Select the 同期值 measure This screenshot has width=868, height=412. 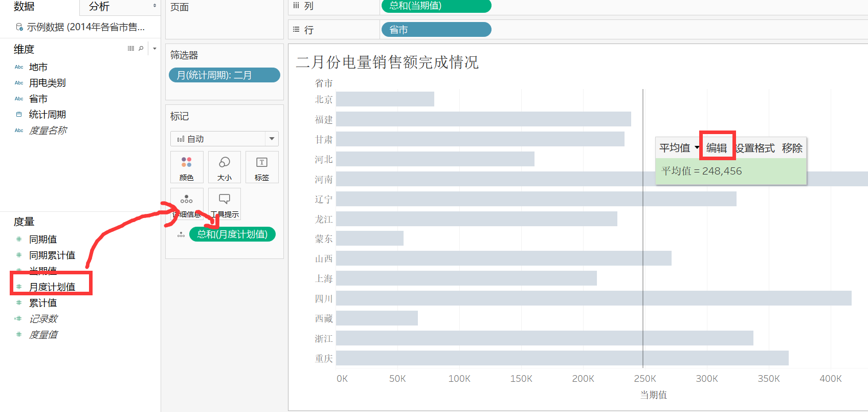coord(43,239)
